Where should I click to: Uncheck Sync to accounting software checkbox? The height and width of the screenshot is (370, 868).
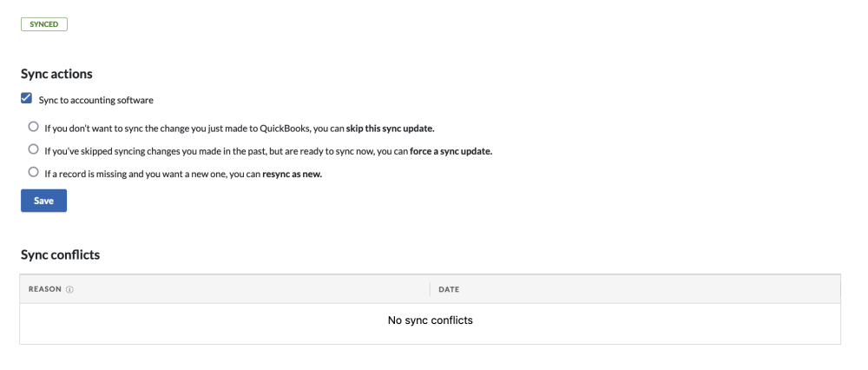click(26, 99)
